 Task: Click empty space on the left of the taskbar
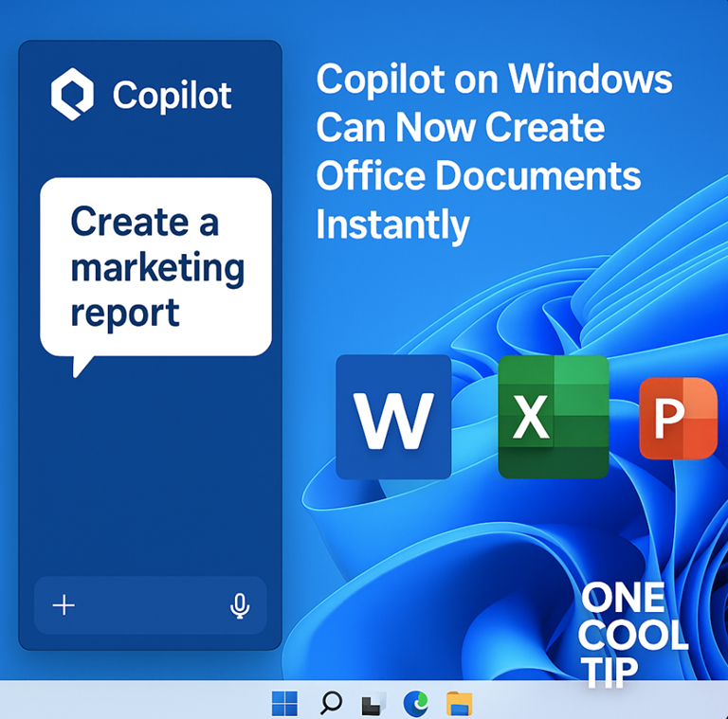114,701
